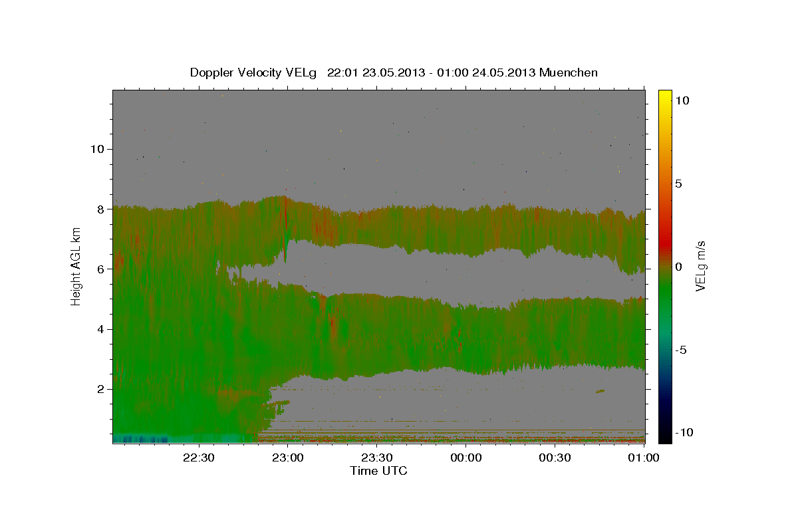Click the 22:30 time tick label
The image size is (798, 532).
(199, 458)
